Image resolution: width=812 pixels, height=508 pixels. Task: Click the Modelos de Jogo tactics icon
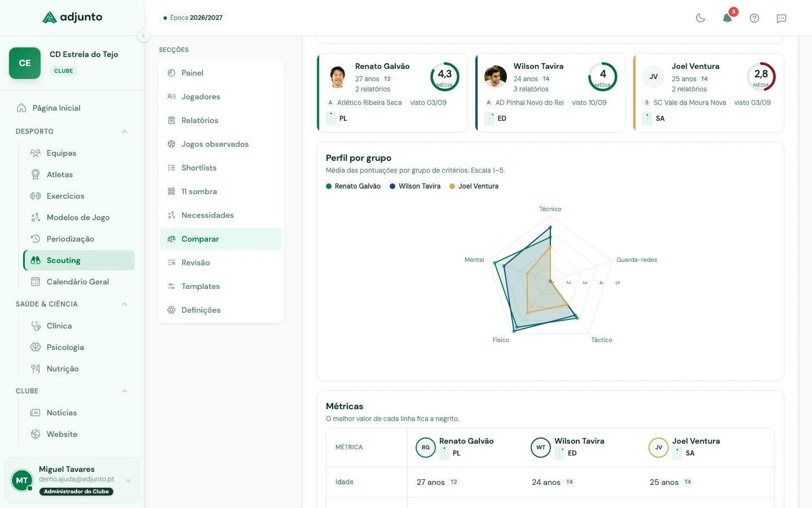point(36,217)
